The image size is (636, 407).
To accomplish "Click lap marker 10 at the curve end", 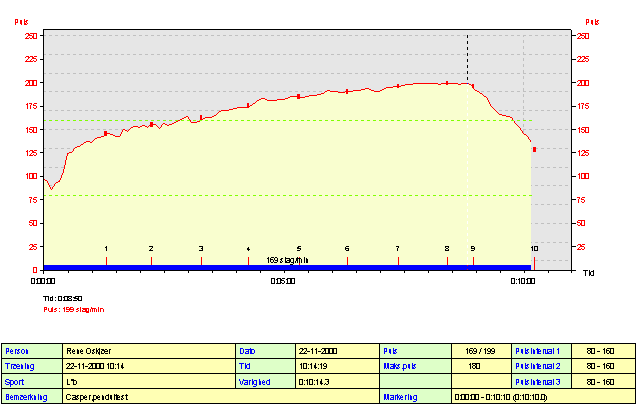I will (x=534, y=248).
